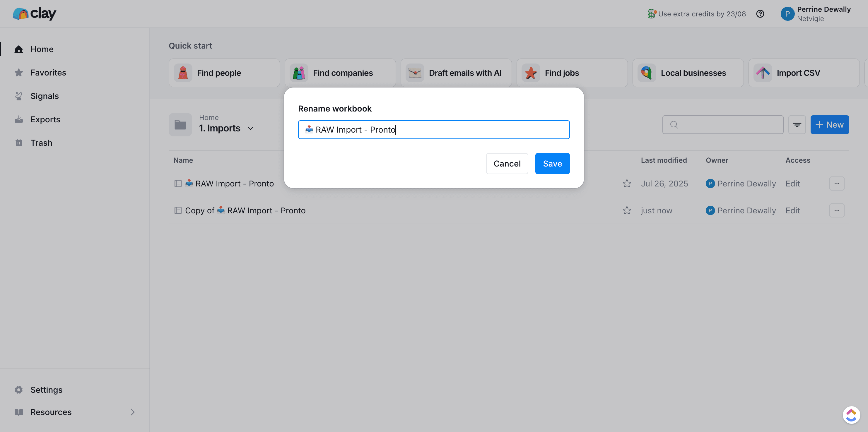Click the folder icon beside 1. Imports
The image size is (868, 432).
(x=180, y=125)
